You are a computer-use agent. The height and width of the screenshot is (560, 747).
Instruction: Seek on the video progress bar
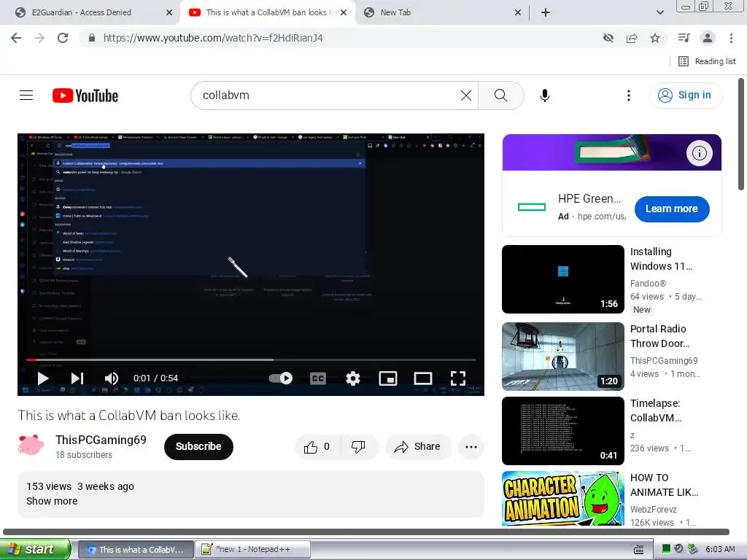click(251, 360)
